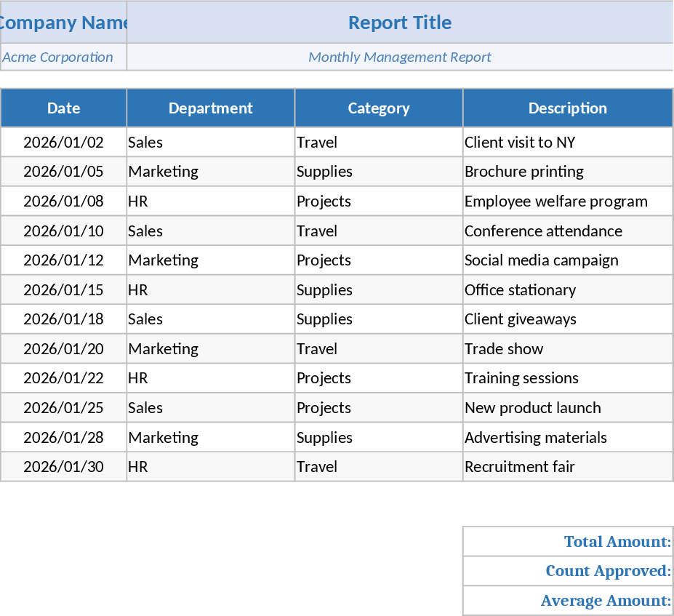This screenshot has height=616, width=674.
Task: Select the Average Amount label cell
Action: (567, 601)
